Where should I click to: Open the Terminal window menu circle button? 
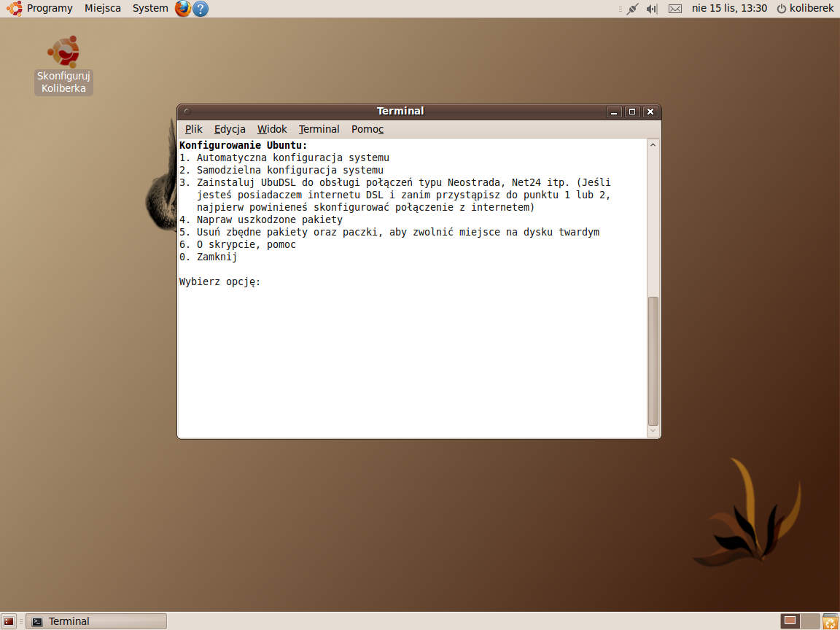point(187,112)
